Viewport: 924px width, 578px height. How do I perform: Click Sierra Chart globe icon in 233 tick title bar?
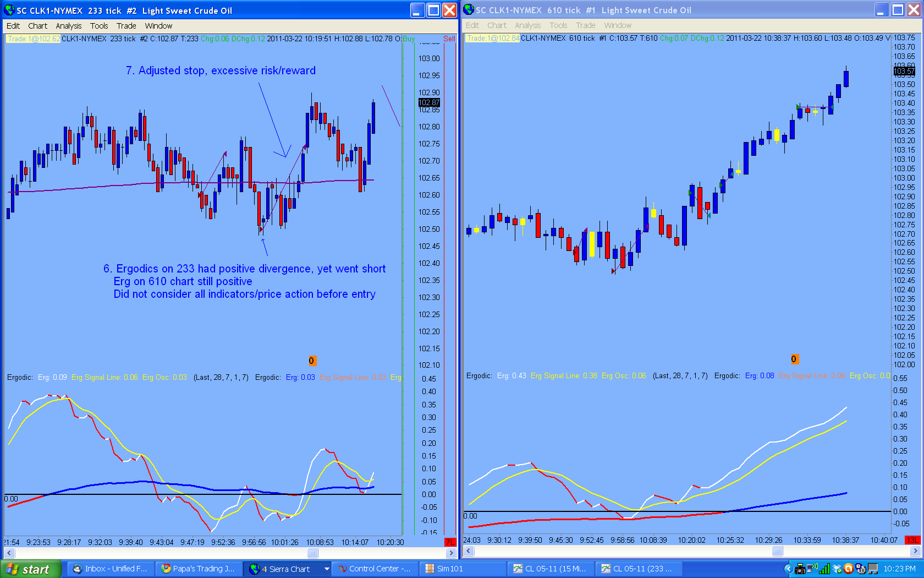tap(9, 10)
